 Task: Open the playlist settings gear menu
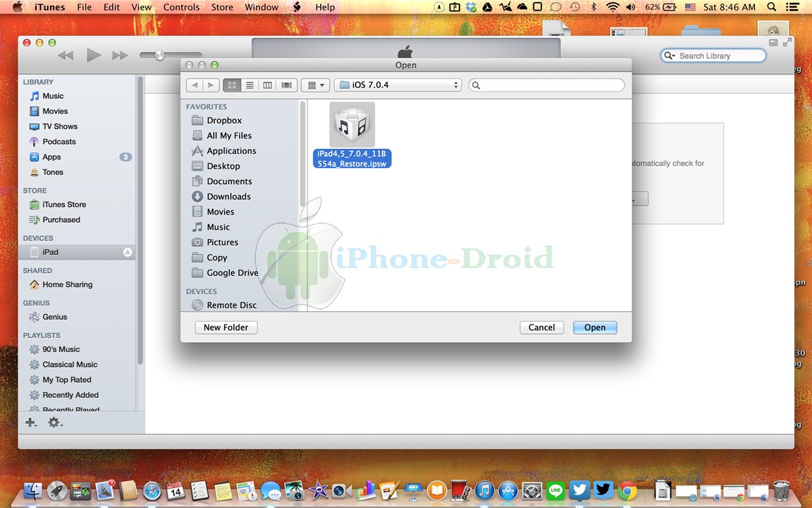(55, 423)
